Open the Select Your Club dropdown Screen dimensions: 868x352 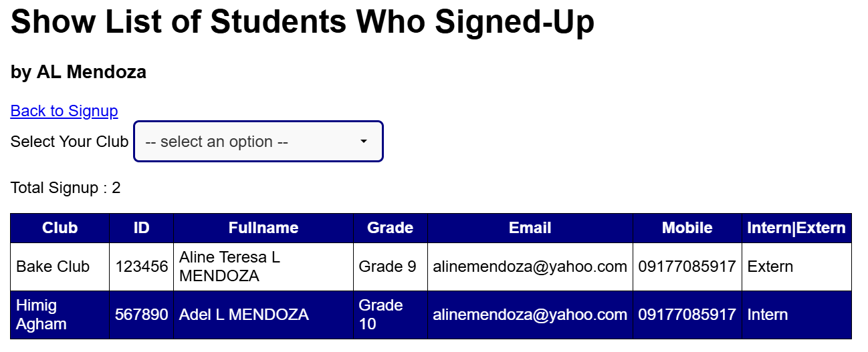tap(257, 142)
